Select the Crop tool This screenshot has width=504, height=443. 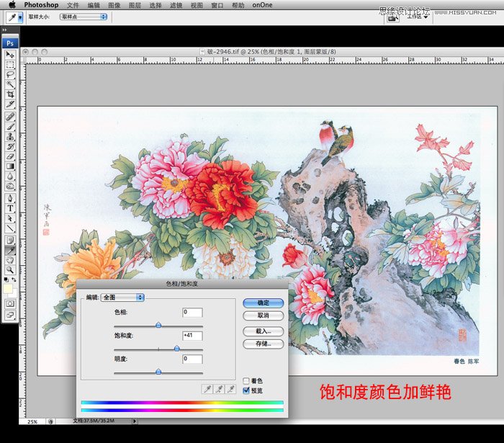click(x=10, y=94)
